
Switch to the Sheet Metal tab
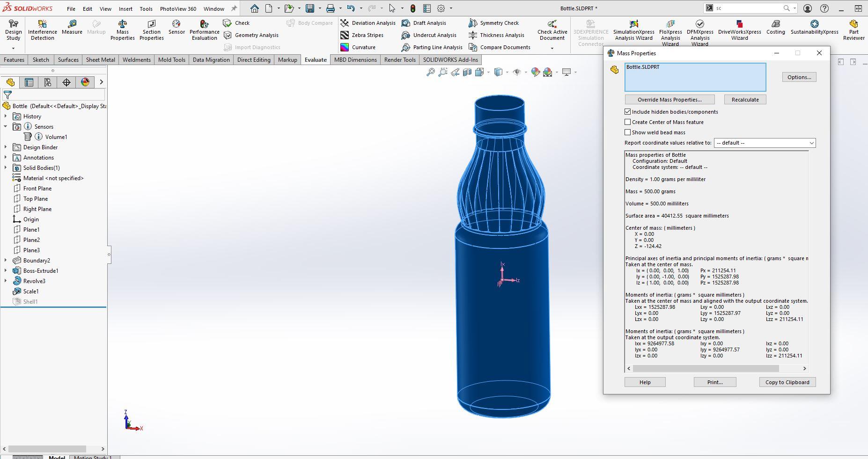tap(100, 60)
